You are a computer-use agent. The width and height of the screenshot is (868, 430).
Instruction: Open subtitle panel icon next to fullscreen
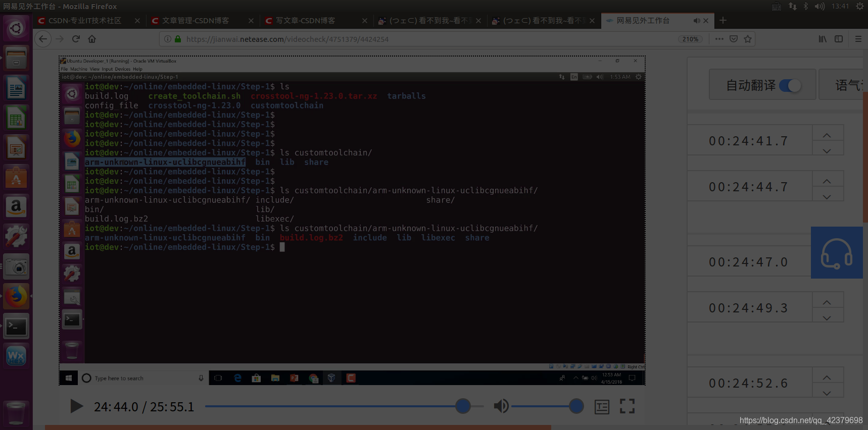[x=602, y=407]
